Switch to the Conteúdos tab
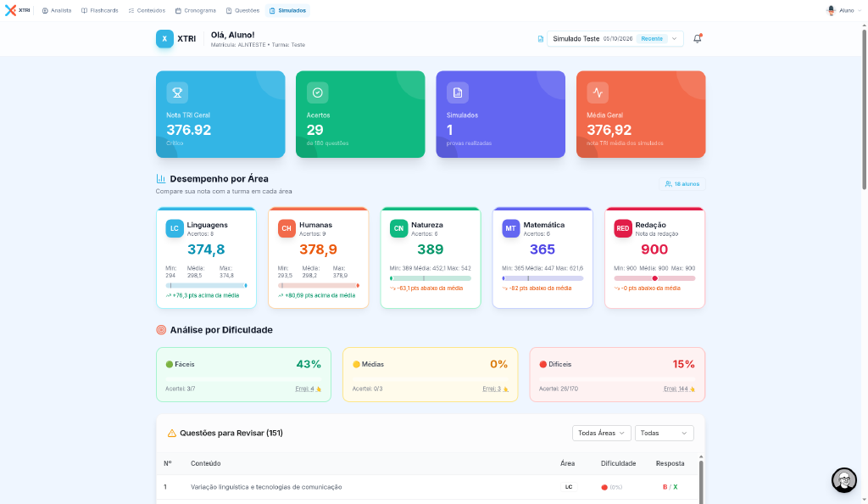 (x=147, y=10)
